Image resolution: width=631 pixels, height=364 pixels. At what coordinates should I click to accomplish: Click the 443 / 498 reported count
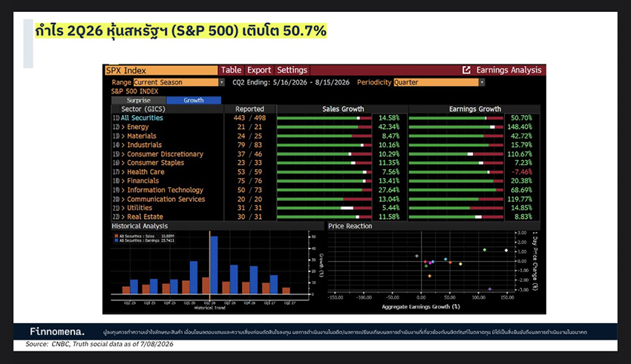coord(249,118)
